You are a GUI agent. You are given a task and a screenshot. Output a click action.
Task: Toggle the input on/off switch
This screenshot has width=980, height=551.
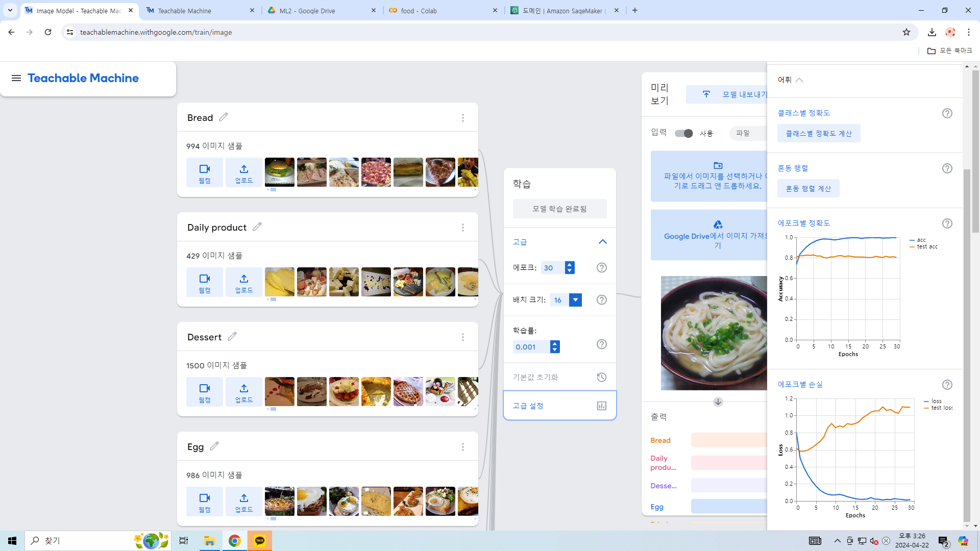683,133
